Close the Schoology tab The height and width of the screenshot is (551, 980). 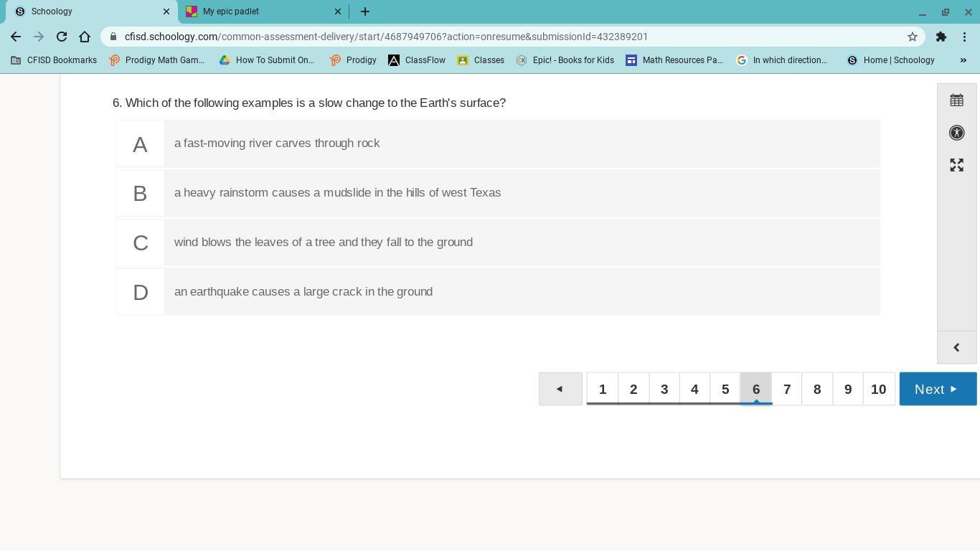point(166,11)
